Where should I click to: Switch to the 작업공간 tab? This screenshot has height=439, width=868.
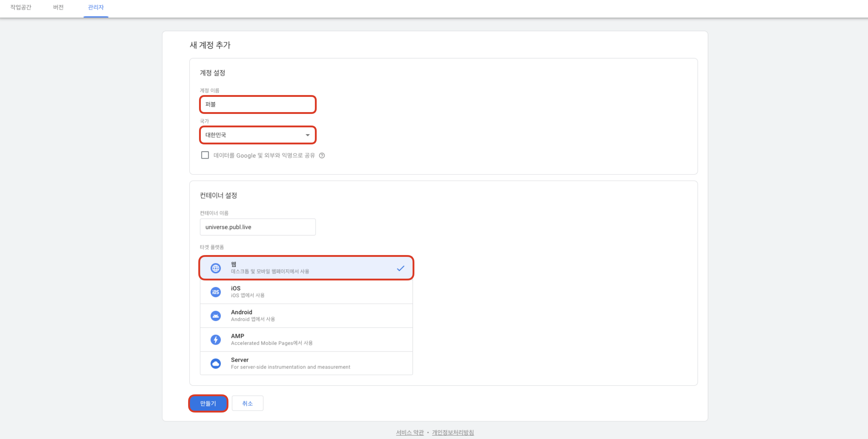(x=21, y=7)
